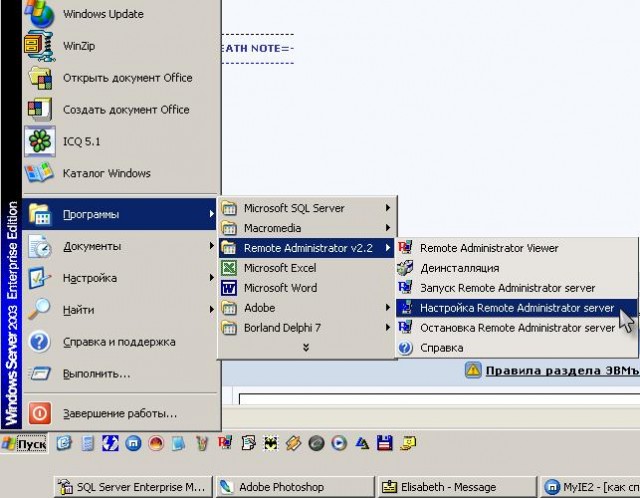Click the Пуск Start button
The width and height of the screenshot is (640, 498).
24,442
